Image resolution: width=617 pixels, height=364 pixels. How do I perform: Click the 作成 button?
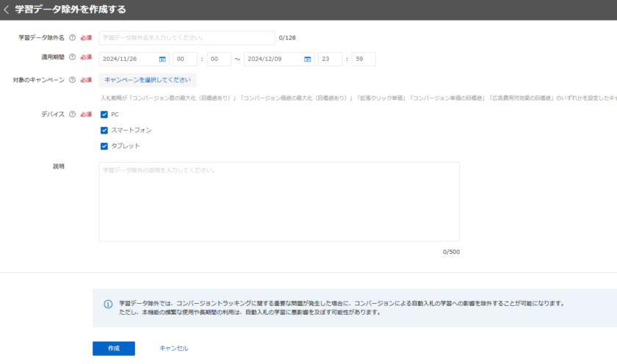tap(113, 349)
